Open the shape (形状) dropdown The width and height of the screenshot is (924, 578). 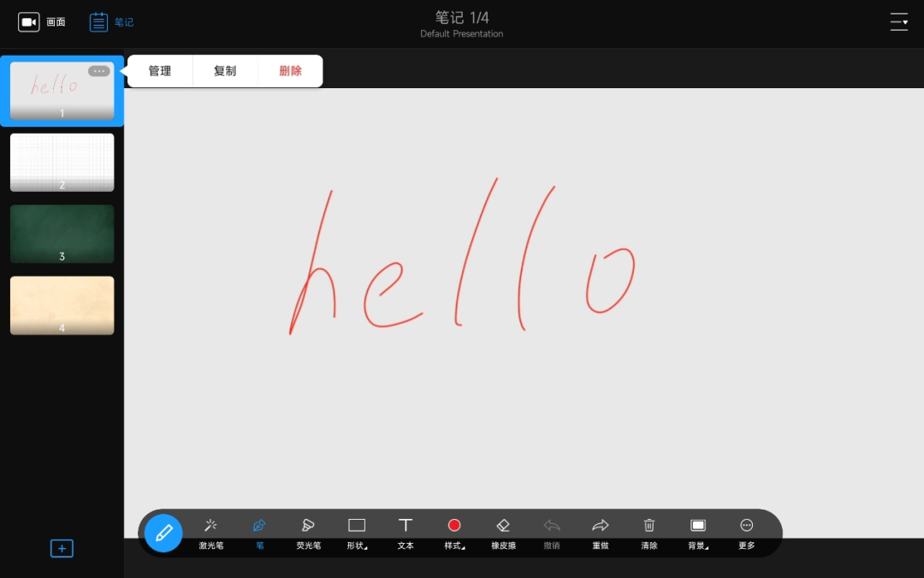[x=357, y=531]
